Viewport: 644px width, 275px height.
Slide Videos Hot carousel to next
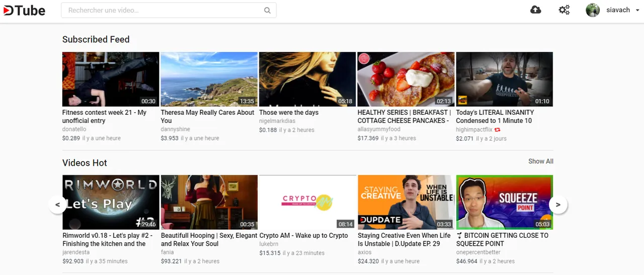558,204
